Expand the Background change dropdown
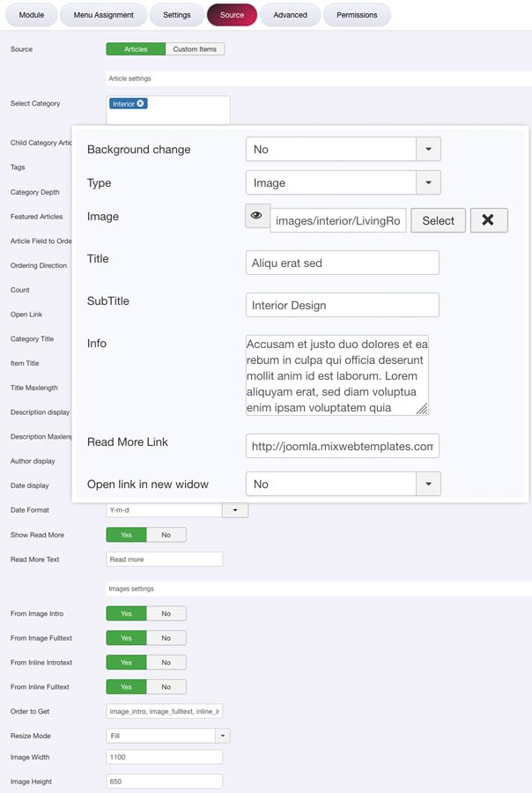This screenshot has width=532, height=793. [428, 150]
